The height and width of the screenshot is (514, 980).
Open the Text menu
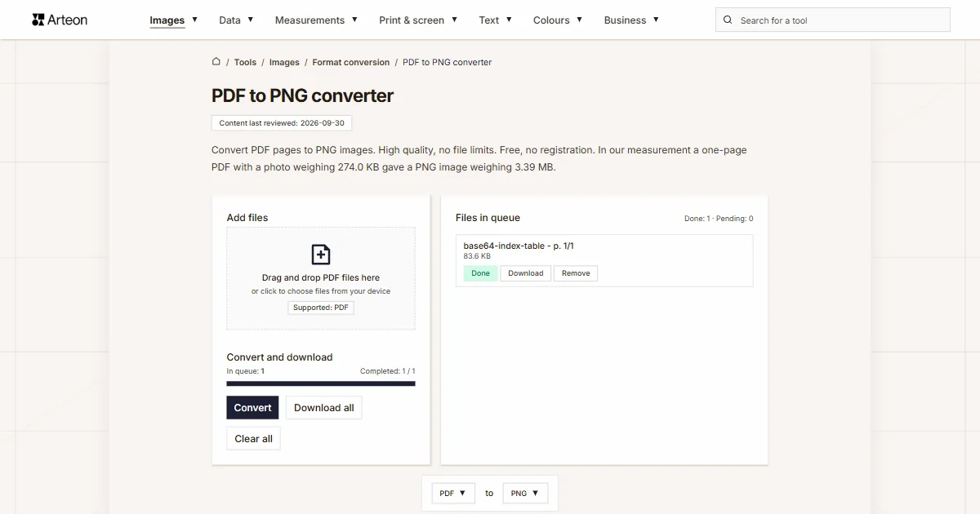[496, 20]
